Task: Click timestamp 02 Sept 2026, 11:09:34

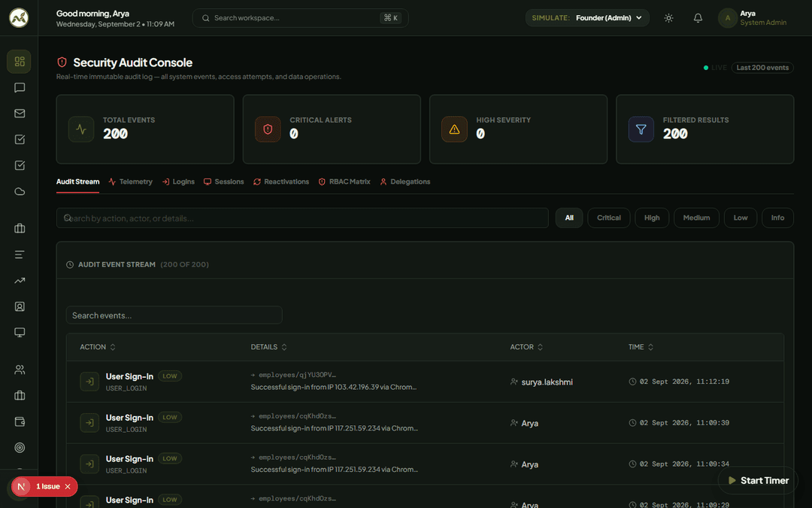Action: (x=684, y=464)
